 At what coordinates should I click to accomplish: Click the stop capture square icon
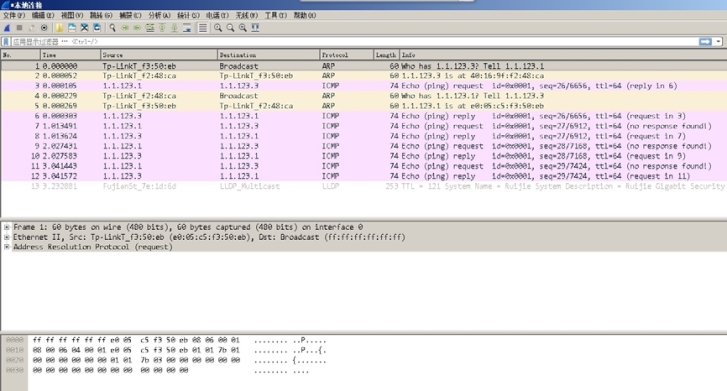click(x=19, y=28)
